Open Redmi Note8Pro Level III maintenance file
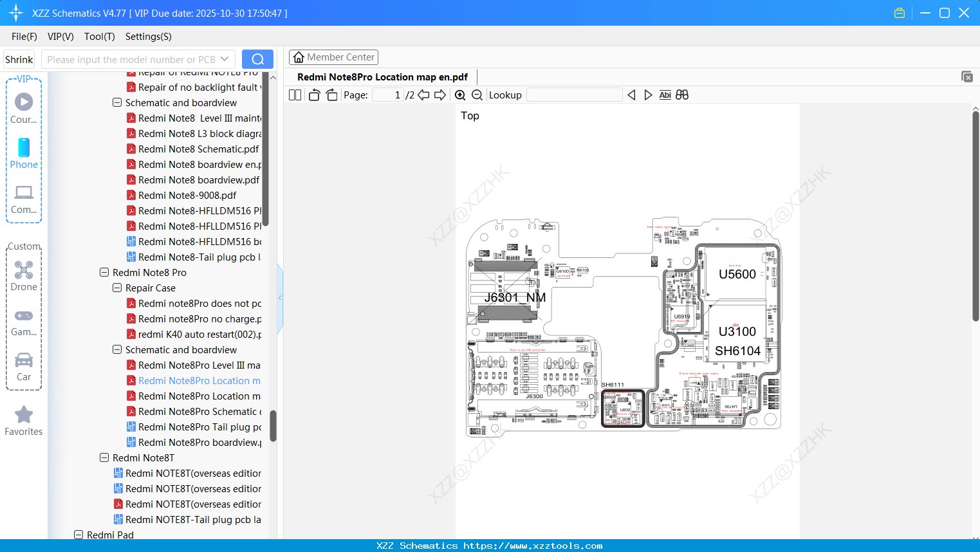This screenshot has height=552, width=980. point(194,365)
